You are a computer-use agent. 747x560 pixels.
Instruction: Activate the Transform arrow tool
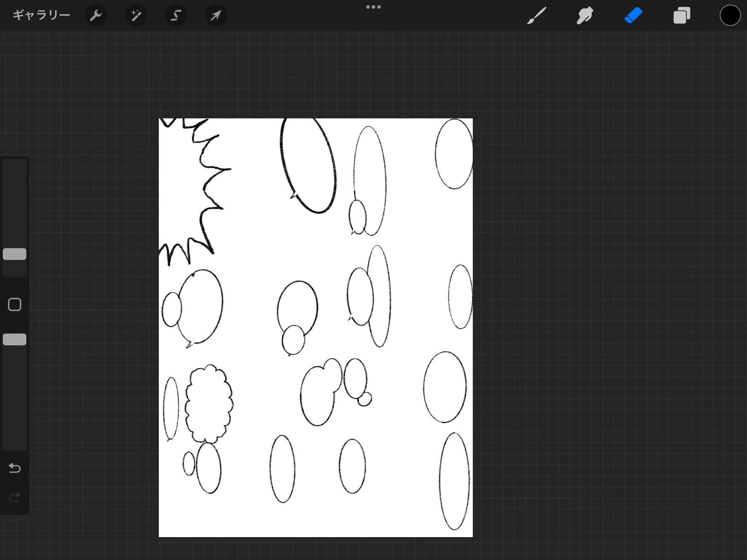coord(216,16)
